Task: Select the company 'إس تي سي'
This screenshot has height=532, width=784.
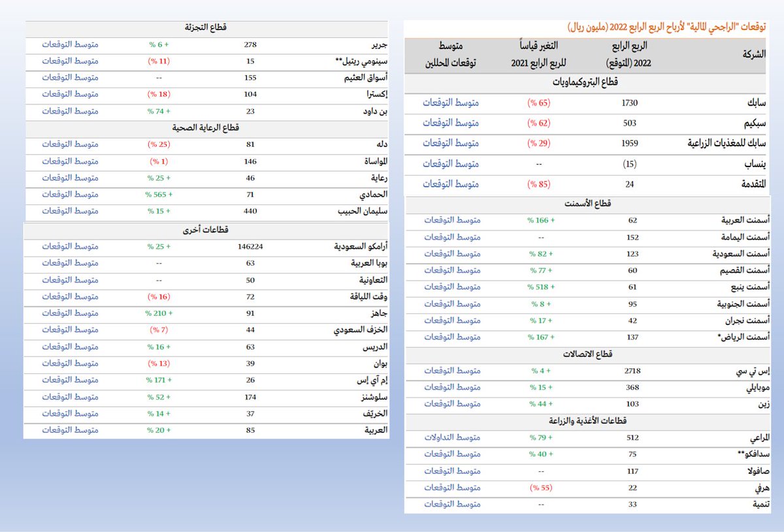Action: click(x=752, y=371)
